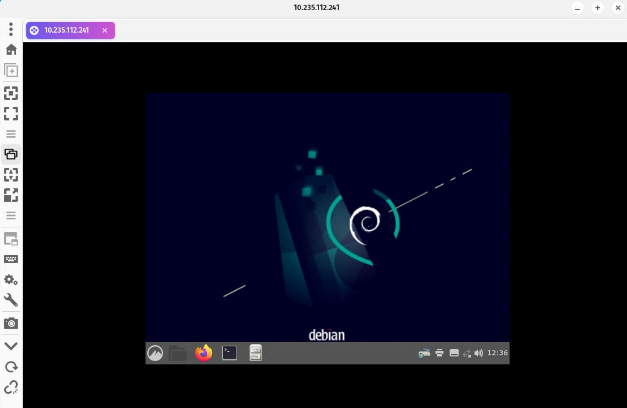Switch tab pages using the sidebar icon
The width and height of the screenshot is (627, 408).
coord(11,239)
